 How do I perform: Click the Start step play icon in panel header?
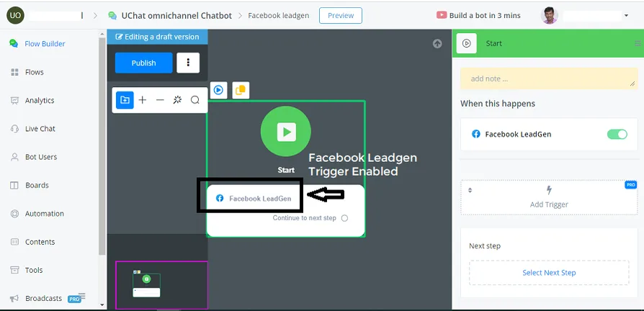coord(467,43)
